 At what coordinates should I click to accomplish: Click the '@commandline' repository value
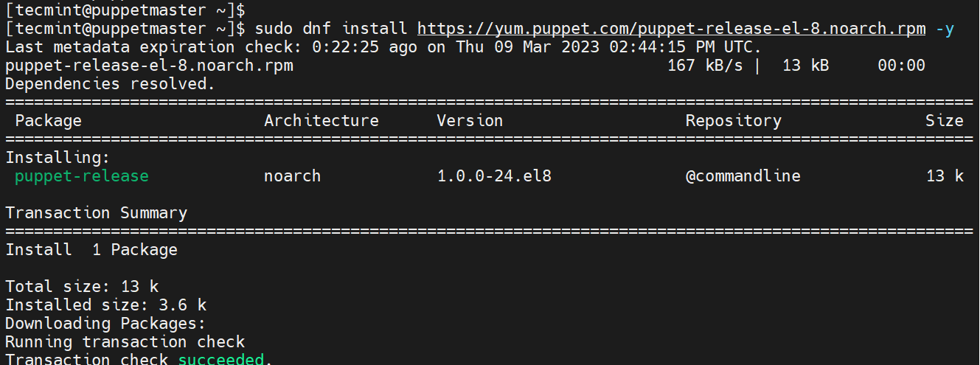[x=743, y=176]
